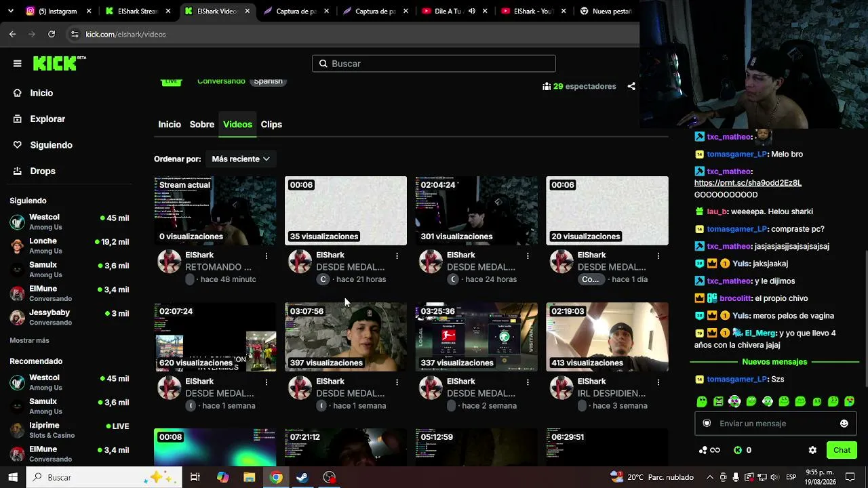The width and height of the screenshot is (868, 488).
Task: Open options for video posted hace 2 semana
Action: 528,382
